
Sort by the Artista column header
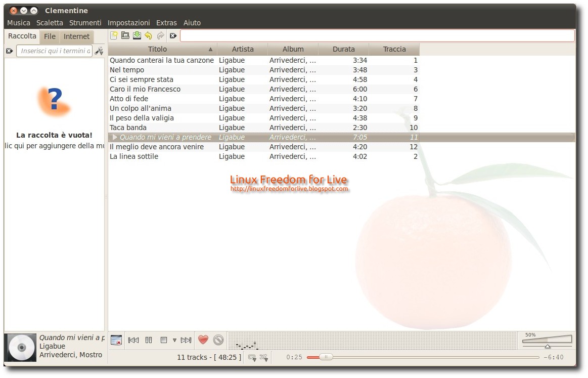click(x=243, y=49)
